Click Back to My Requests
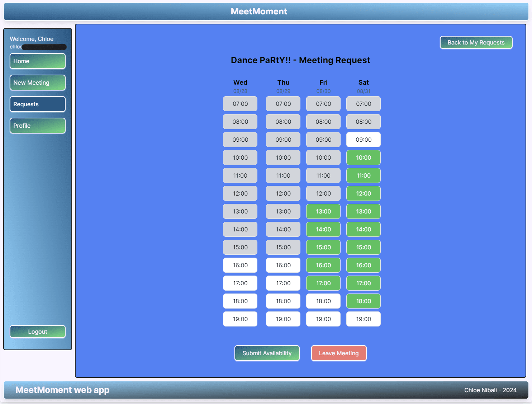 (x=476, y=42)
